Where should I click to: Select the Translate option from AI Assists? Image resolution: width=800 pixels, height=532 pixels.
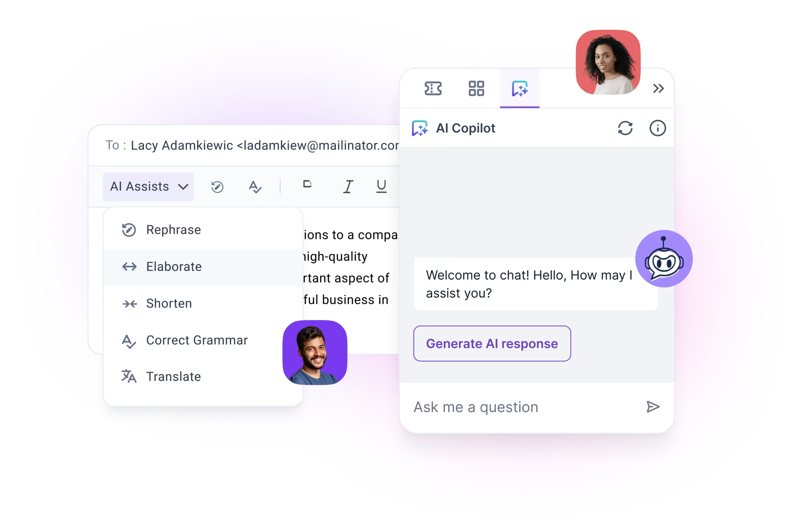173,376
